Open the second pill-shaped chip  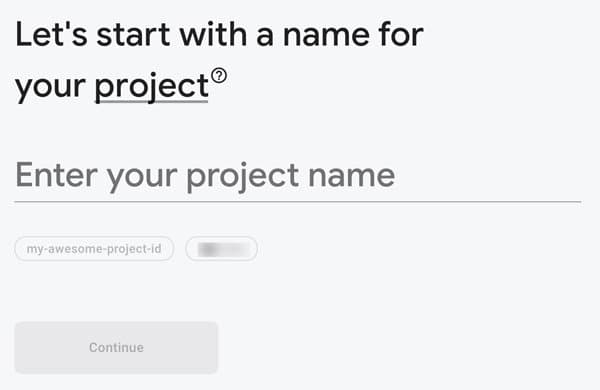tap(222, 249)
